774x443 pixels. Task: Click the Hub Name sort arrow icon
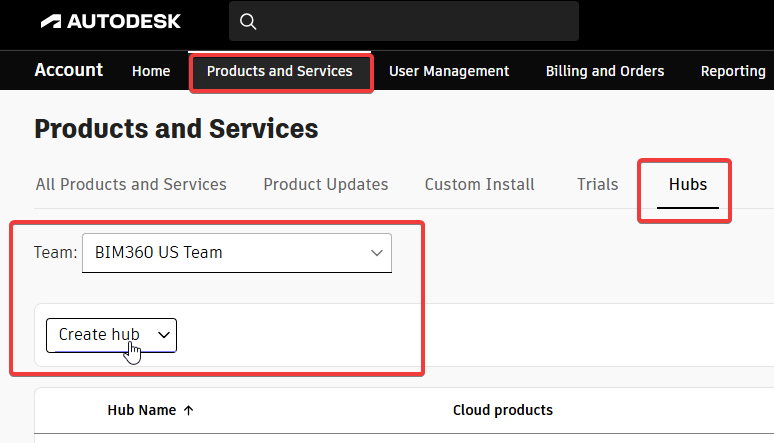189,410
